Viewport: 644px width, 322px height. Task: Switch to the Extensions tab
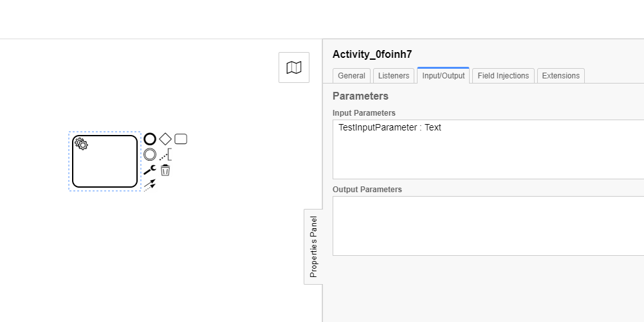click(560, 76)
